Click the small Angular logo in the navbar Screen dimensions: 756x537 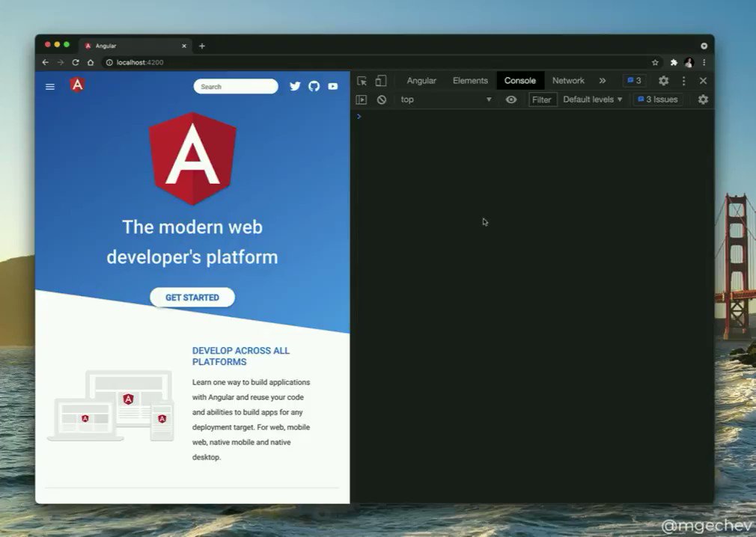[77, 85]
